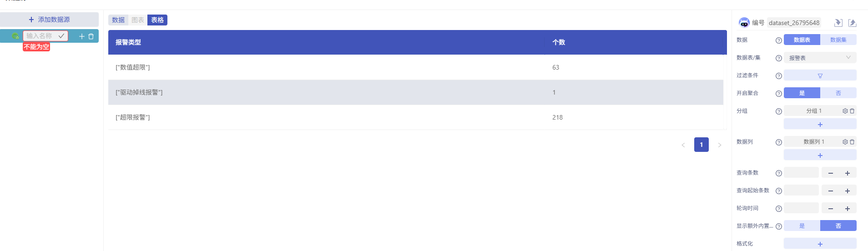Image resolution: width=868 pixels, height=251 pixels.
Task: Set 开启聚合 to 否
Action: click(838, 93)
